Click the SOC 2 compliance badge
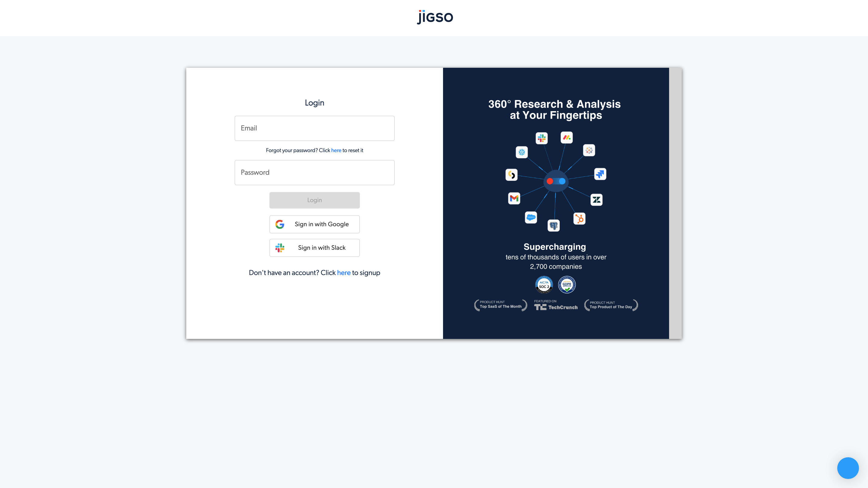Screen dimensions: 868x488 544,285
